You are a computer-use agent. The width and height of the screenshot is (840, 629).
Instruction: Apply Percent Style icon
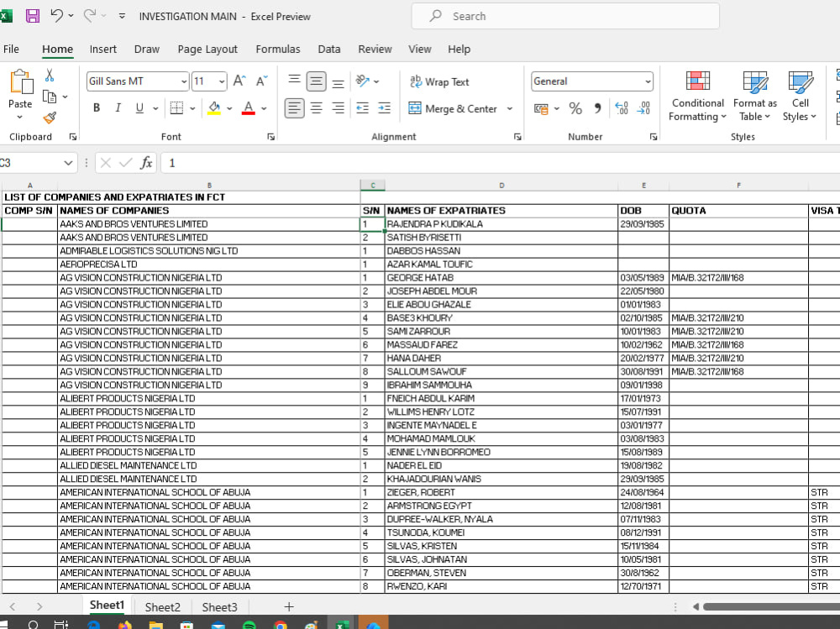tap(575, 109)
